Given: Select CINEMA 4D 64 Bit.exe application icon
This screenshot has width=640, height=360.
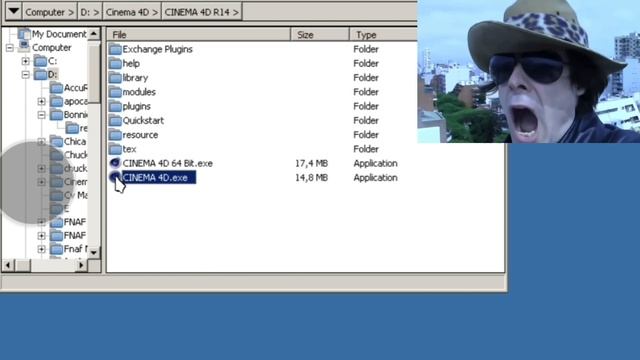Looking at the screenshot, I should [x=115, y=163].
